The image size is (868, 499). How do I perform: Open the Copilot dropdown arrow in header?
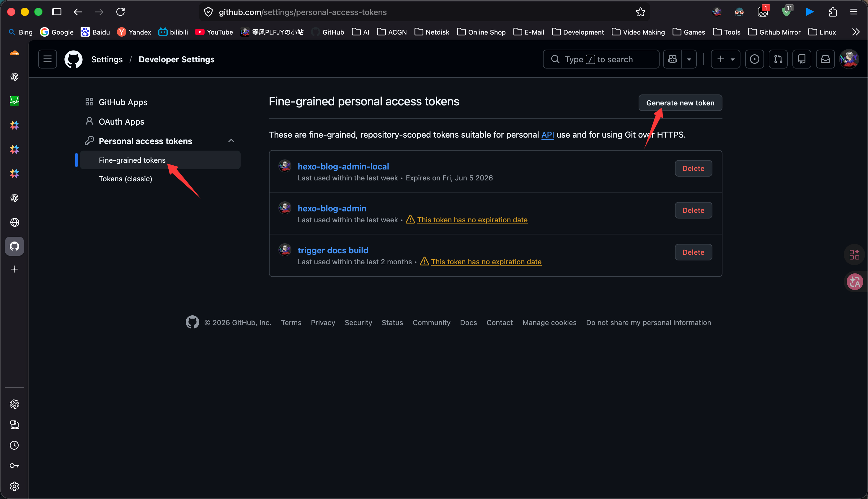coord(689,59)
